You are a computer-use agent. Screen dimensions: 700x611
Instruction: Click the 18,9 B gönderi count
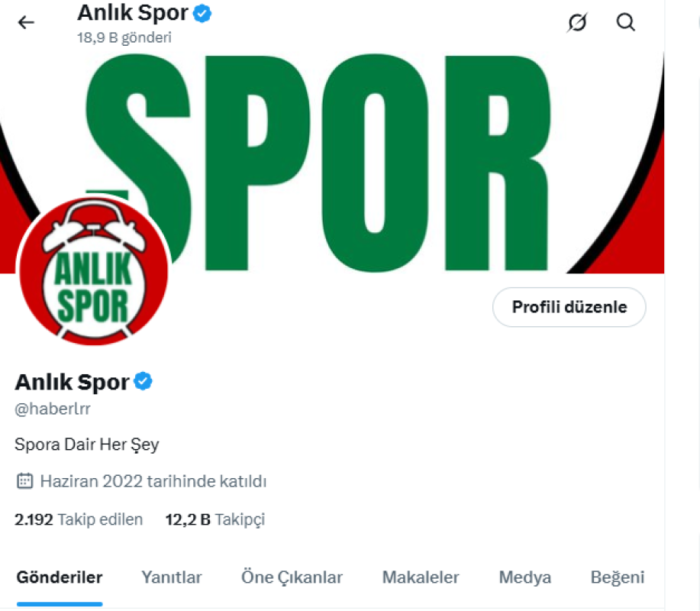click(124, 37)
